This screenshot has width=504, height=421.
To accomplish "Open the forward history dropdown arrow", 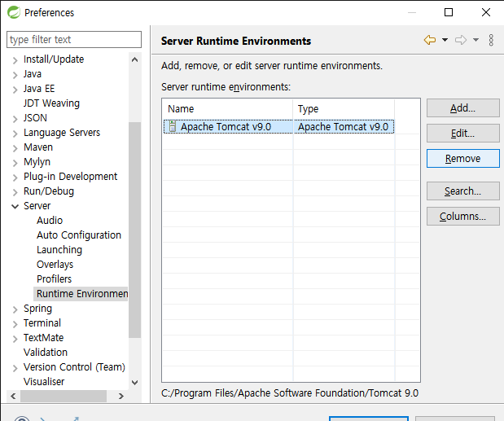I will [x=476, y=40].
